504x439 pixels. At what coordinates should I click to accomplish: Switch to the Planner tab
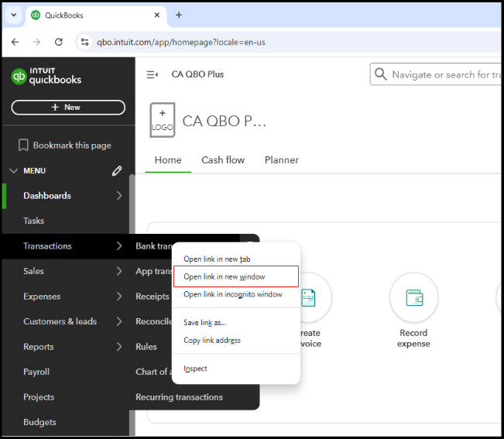[282, 160]
